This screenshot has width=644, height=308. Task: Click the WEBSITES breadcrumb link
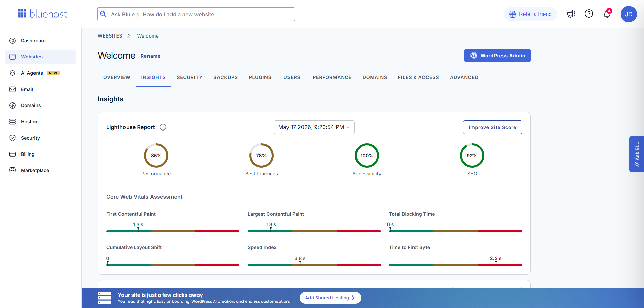(x=110, y=36)
